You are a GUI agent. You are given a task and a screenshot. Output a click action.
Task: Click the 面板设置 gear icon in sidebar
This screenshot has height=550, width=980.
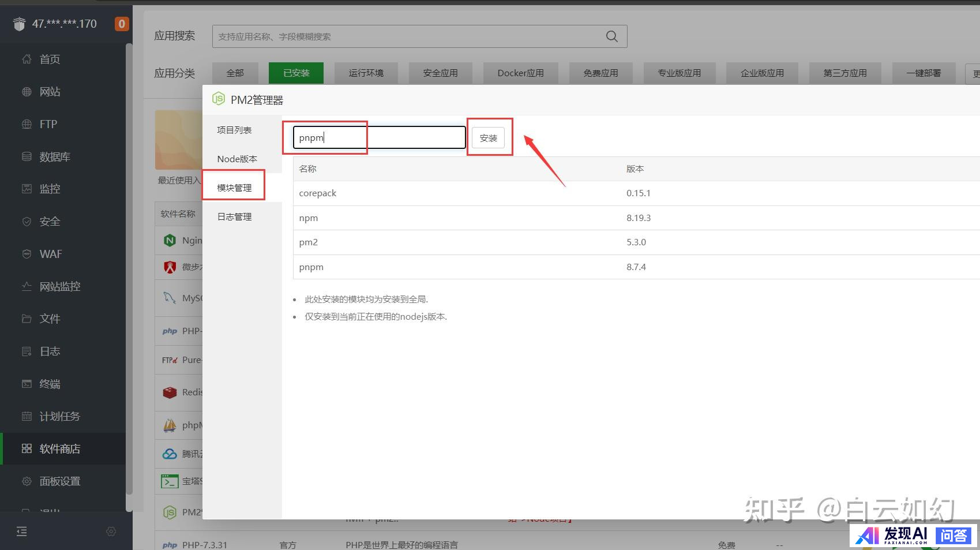[27, 481]
